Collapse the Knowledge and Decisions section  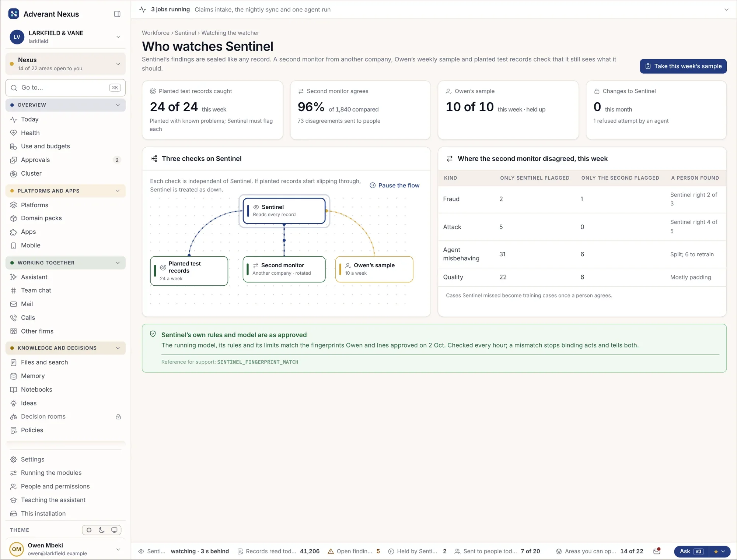tap(66, 348)
